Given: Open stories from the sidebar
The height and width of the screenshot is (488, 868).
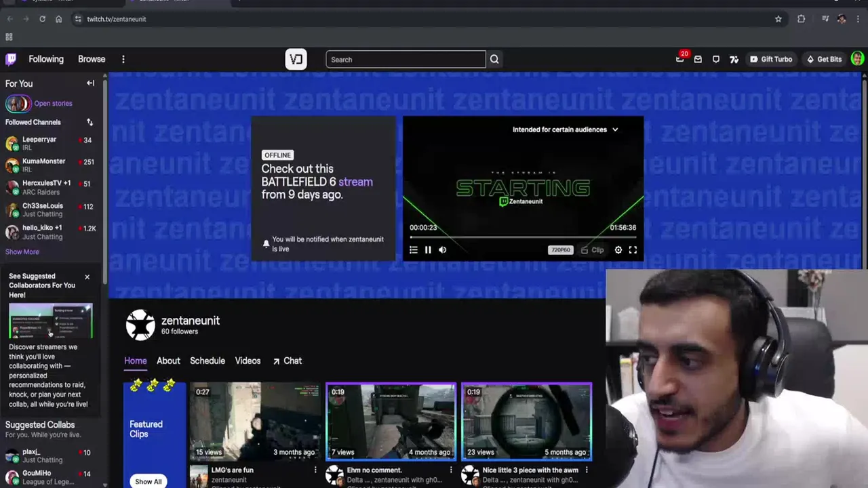Looking at the screenshot, I should 39,104.
